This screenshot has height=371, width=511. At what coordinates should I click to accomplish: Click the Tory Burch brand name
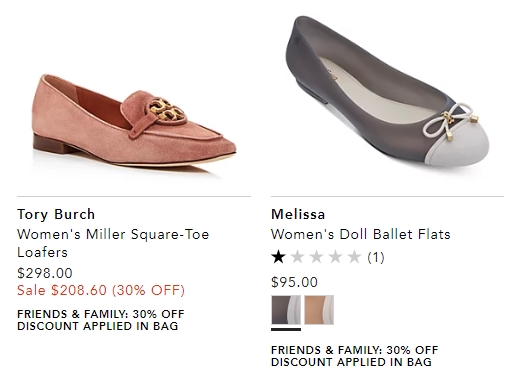click(56, 214)
